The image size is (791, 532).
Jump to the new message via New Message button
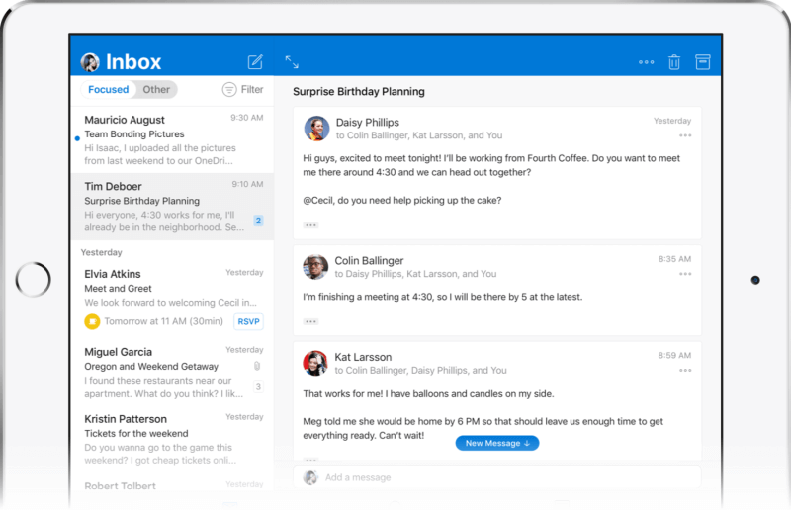(497, 443)
